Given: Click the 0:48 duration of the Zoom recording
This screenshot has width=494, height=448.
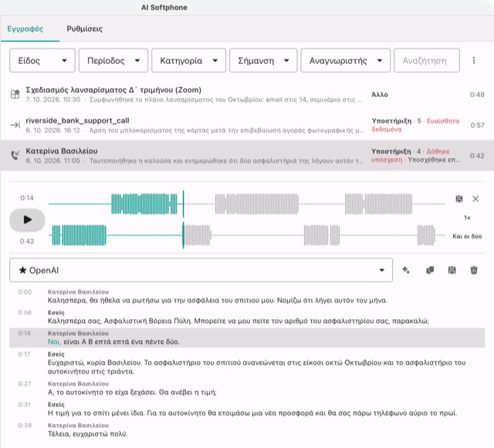Looking at the screenshot, I should 477,94.
